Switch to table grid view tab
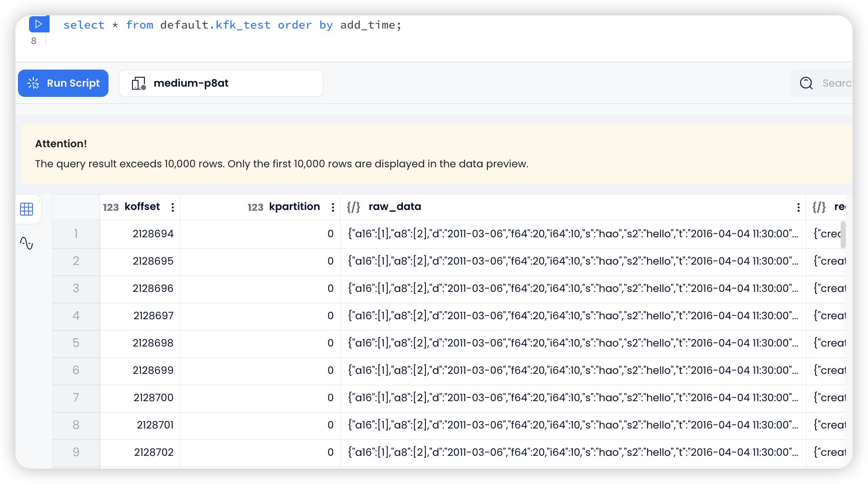868x484 pixels. tap(26, 209)
